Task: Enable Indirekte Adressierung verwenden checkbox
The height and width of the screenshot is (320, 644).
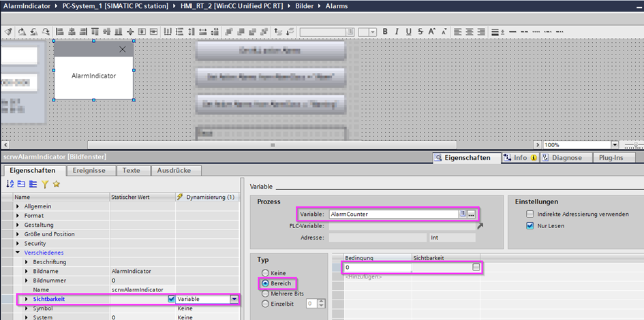Action: 530,214
